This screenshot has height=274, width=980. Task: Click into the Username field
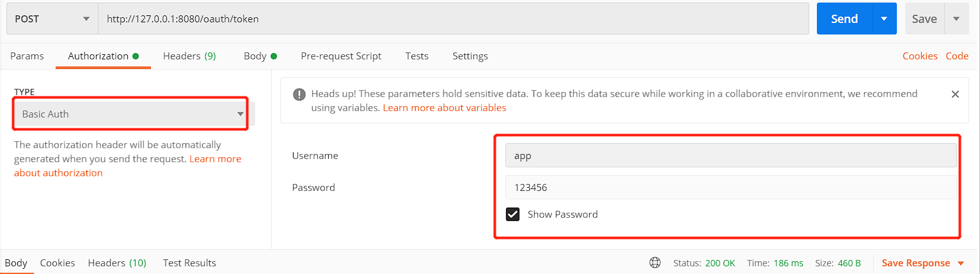click(x=731, y=155)
